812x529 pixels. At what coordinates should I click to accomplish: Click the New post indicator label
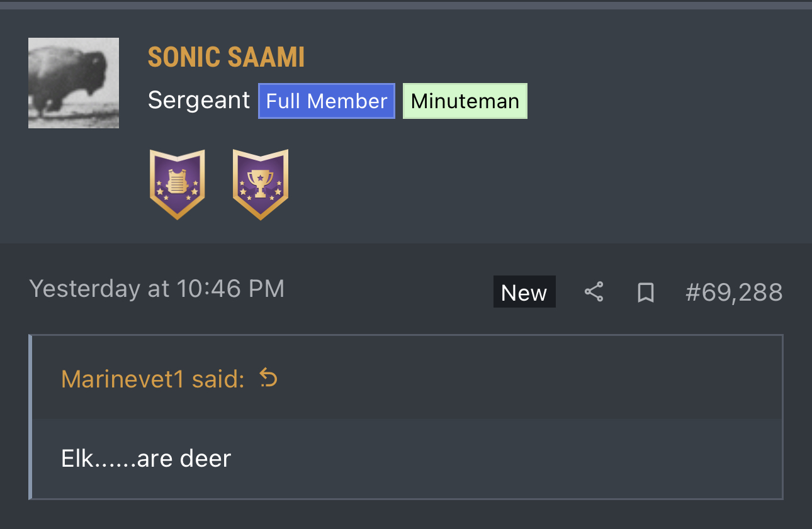(524, 292)
